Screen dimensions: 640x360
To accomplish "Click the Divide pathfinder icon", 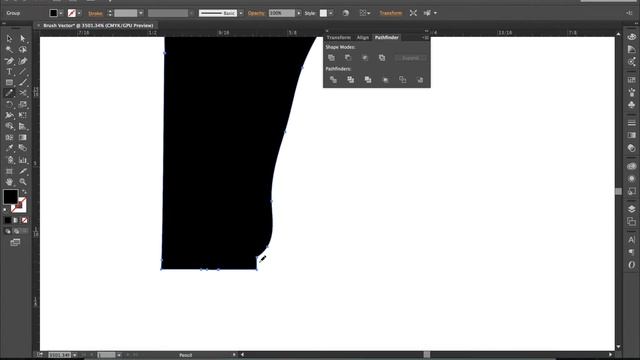I will click(333, 80).
